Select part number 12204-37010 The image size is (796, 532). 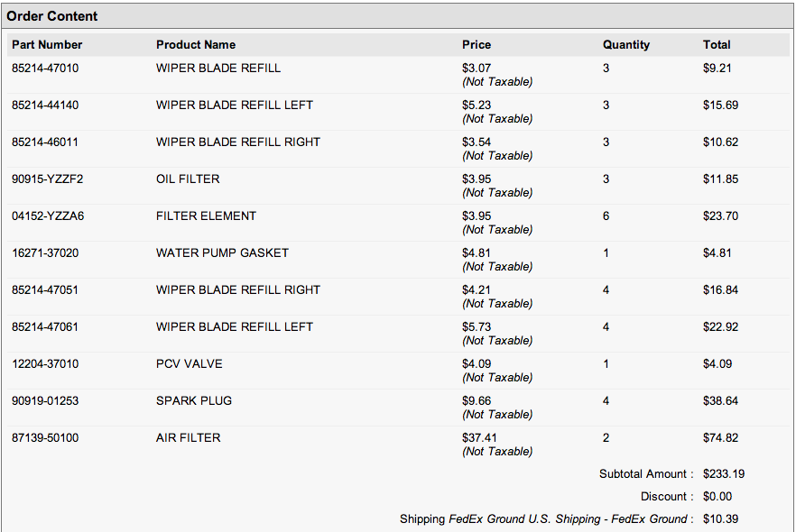click(45, 364)
